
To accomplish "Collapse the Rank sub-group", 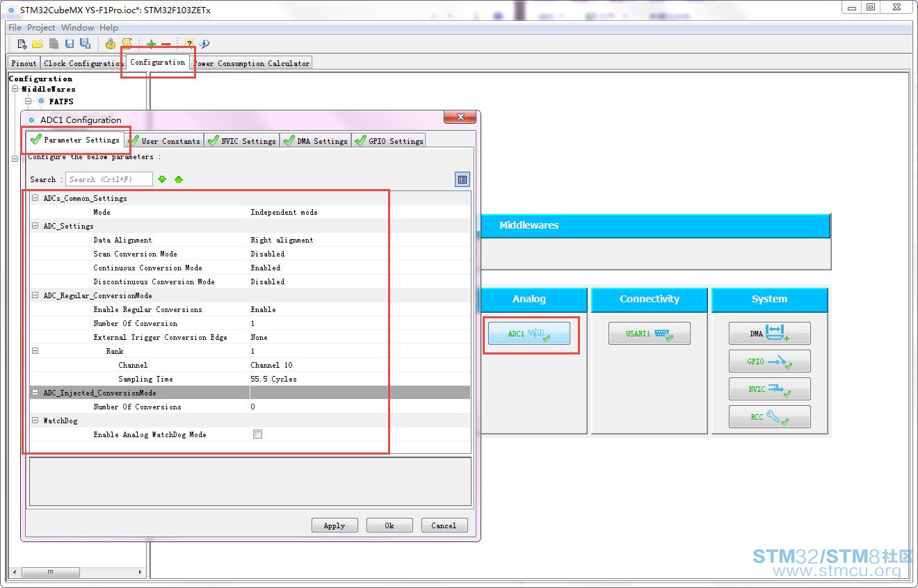I will [x=35, y=351].
